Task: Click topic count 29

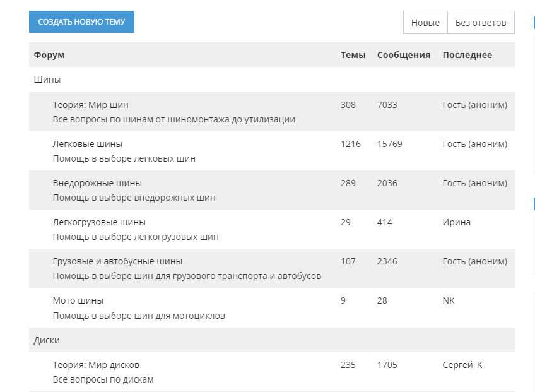Action: point(346,222)
